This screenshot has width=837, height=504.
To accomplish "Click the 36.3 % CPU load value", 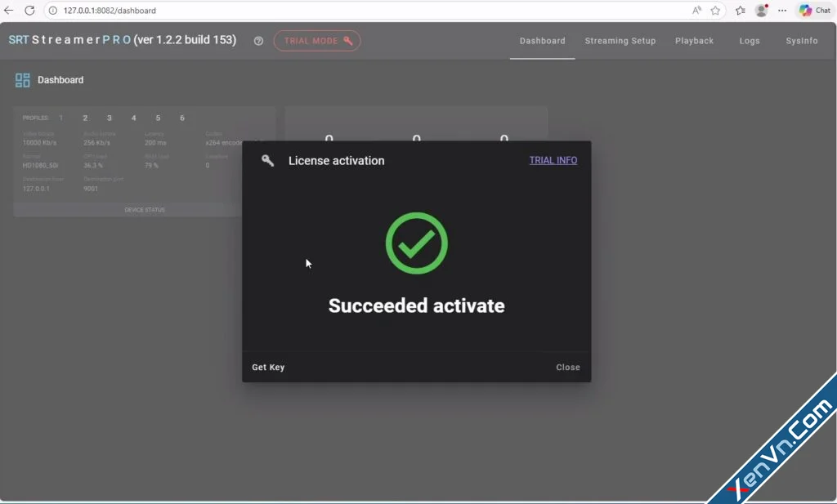I will 93,165.
